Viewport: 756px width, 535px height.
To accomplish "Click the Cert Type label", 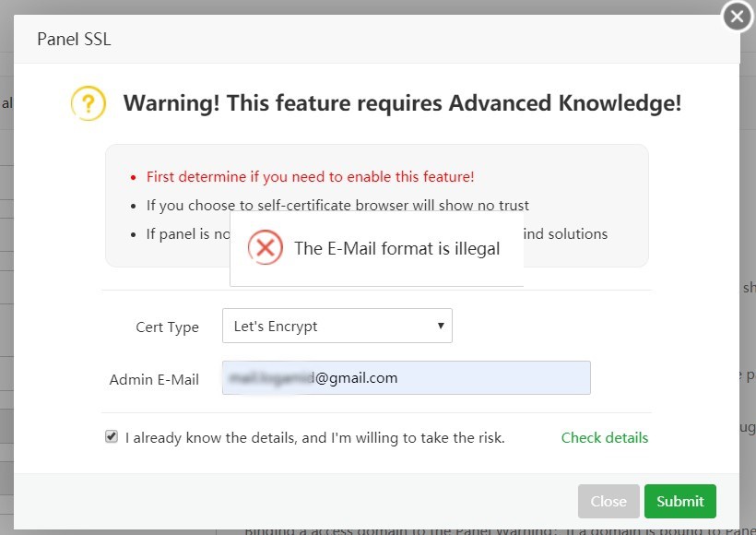I will [167, 327].
